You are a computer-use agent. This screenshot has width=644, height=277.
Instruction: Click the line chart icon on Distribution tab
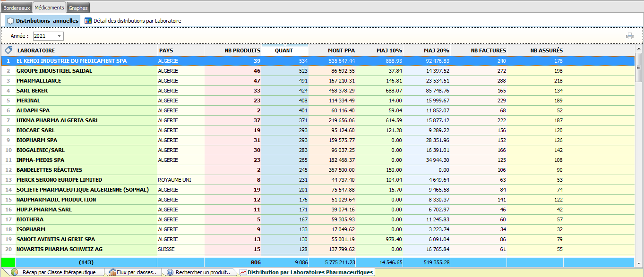[243, 272]
